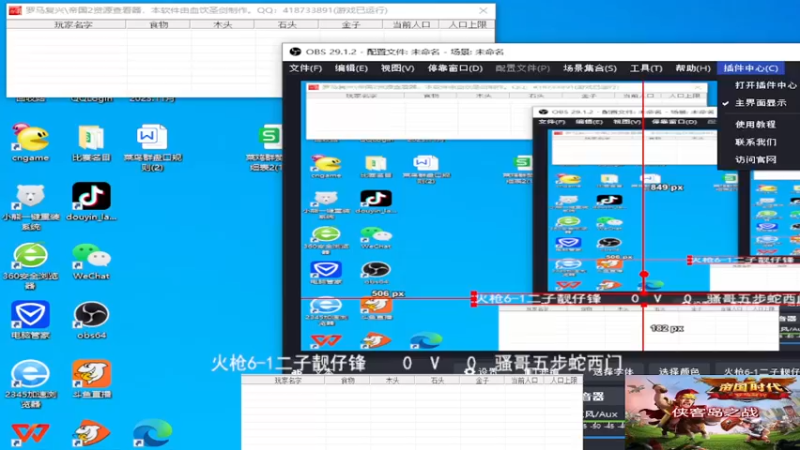This screenshot has width=800, height=450.
Task: Click the OBS 29.1.2 window title bar
Action: click(541, 52)
